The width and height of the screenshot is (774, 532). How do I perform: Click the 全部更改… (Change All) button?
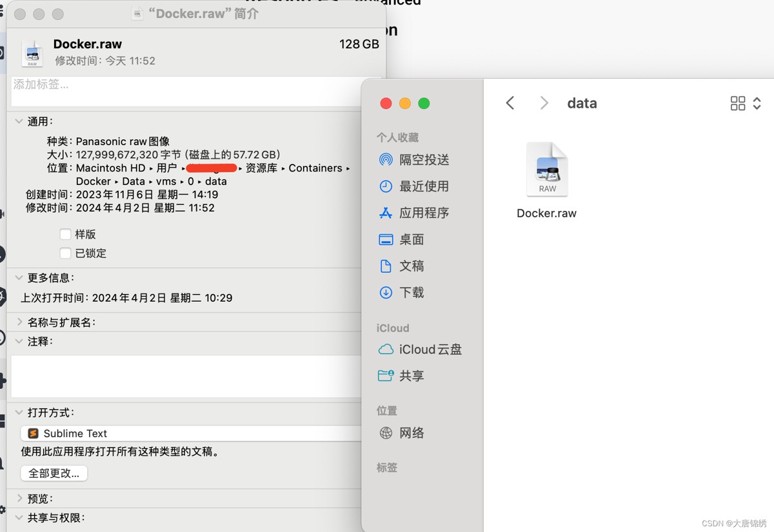pos(54,473)
